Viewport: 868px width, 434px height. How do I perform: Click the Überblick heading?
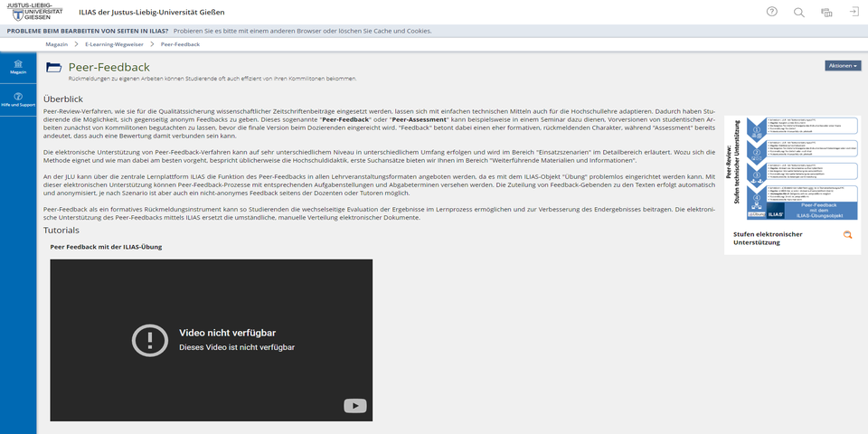[63, 99]
